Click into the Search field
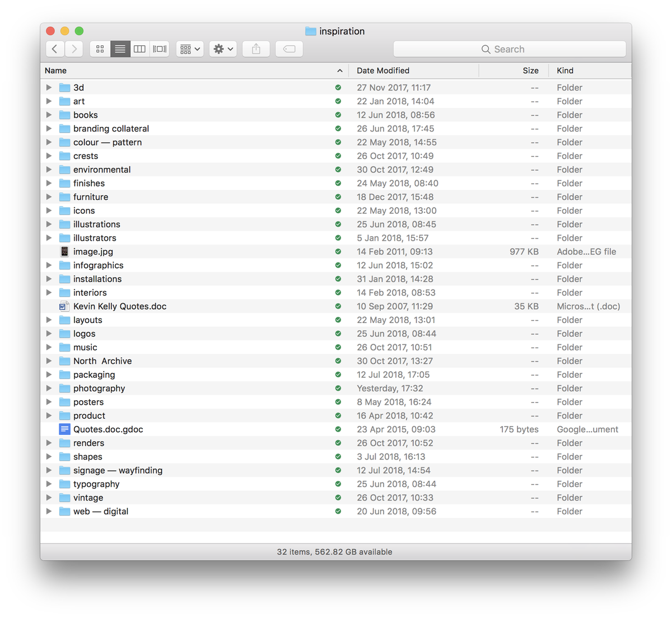This screenshot has height=618, width=672. pyautogui.click(x=510, y=49)
